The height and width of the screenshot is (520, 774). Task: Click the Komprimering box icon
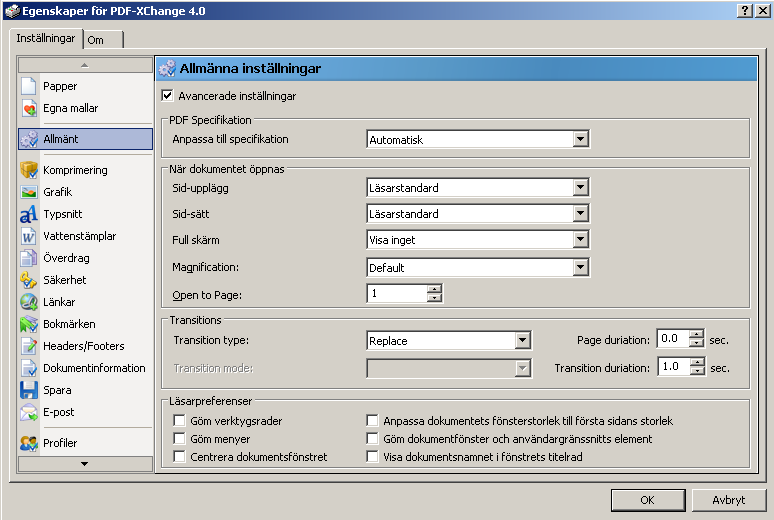click(29, 170)
